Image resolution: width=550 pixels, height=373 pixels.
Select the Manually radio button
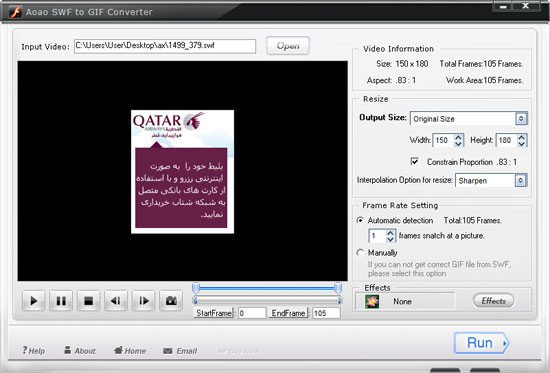pos(360,252)
